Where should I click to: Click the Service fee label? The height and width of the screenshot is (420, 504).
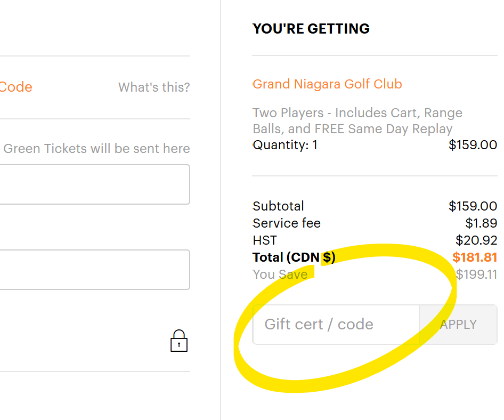point(287,223)
